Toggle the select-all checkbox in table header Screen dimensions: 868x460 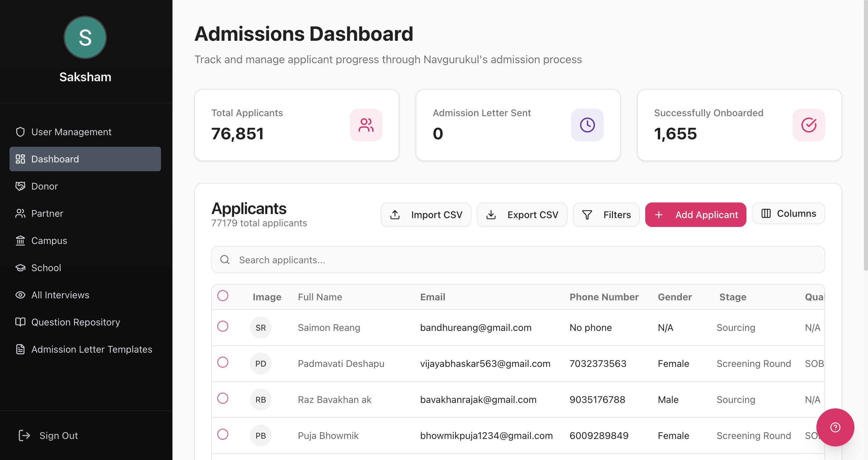(223, 296)
